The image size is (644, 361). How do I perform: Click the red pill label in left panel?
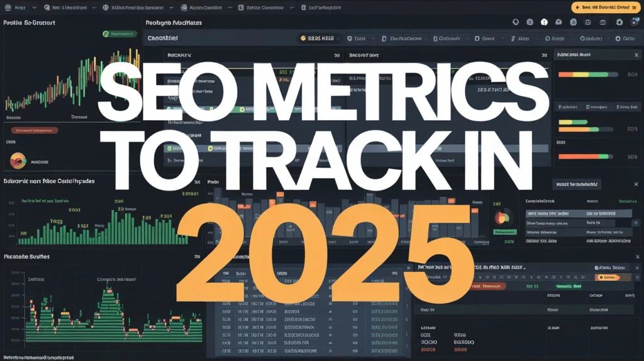35,130
